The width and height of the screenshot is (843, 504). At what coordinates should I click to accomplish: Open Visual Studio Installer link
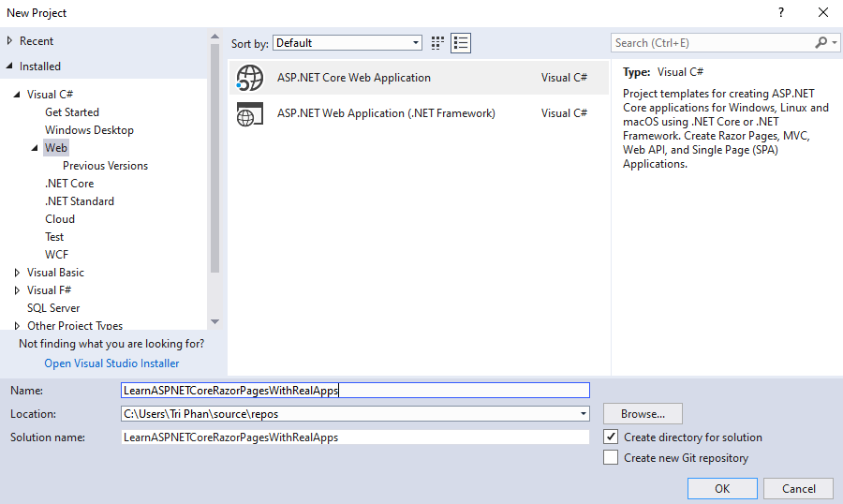(x=111, y=363)
